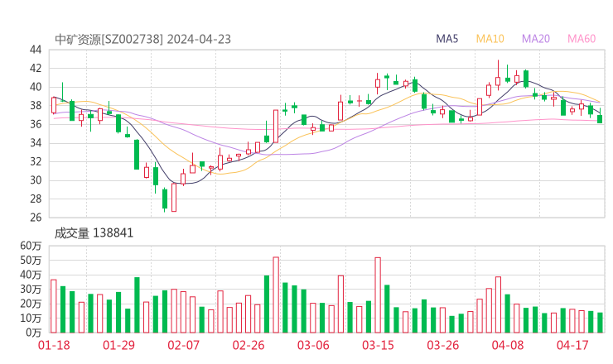Click the 01-18 date label

54,345
